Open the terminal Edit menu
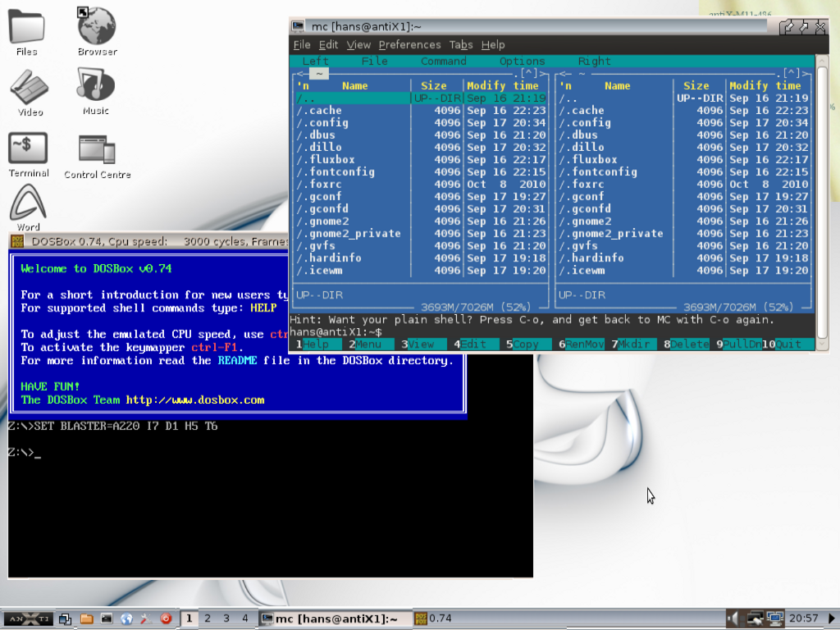840x630 pixels. [328, 45]
